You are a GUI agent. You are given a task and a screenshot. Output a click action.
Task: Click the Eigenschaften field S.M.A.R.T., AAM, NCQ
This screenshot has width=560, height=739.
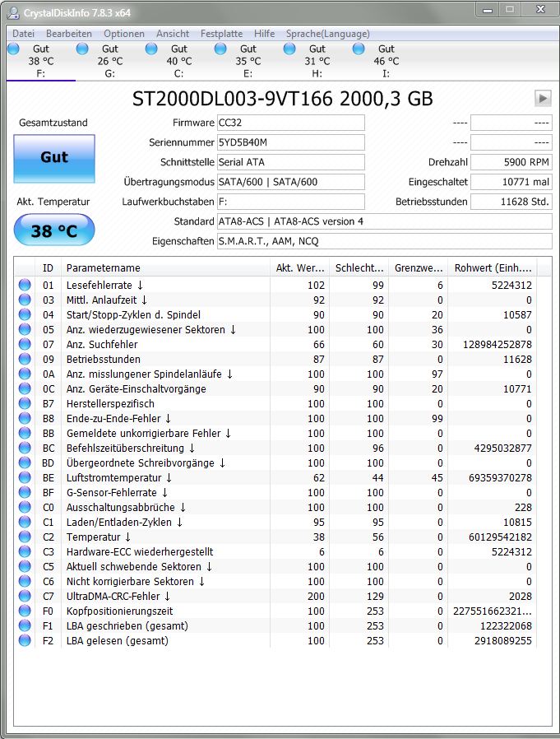coord(384,241)
